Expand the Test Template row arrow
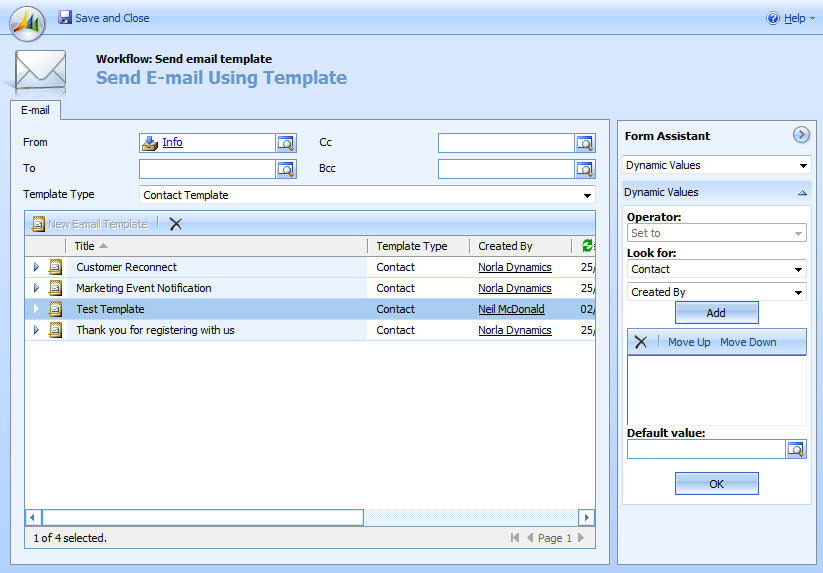Screen dimensions: 823x573 pos(36,309)
